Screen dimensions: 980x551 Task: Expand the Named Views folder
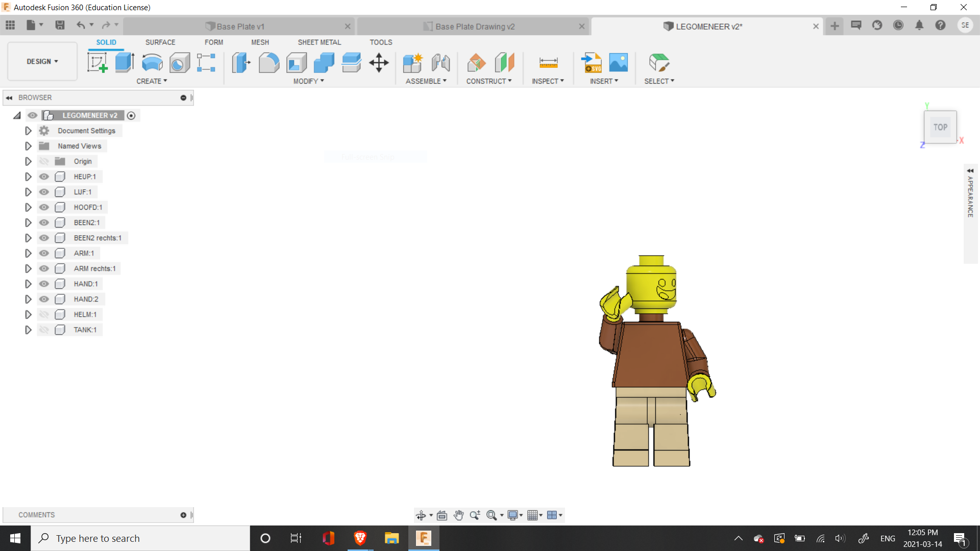[28, 146]
